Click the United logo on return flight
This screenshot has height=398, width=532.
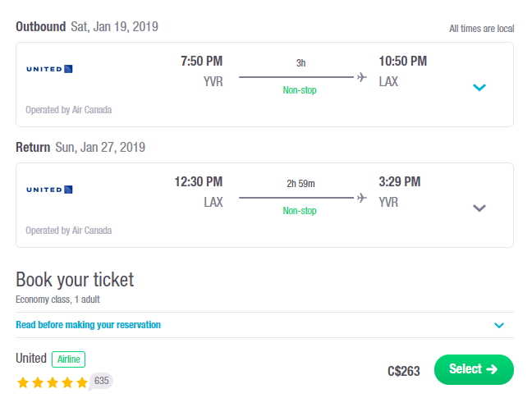49,190
